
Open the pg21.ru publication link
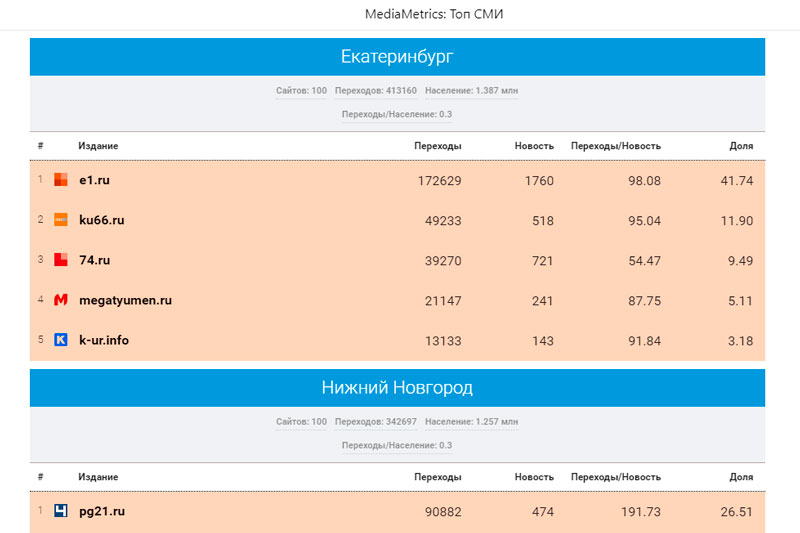pos(102,511)
